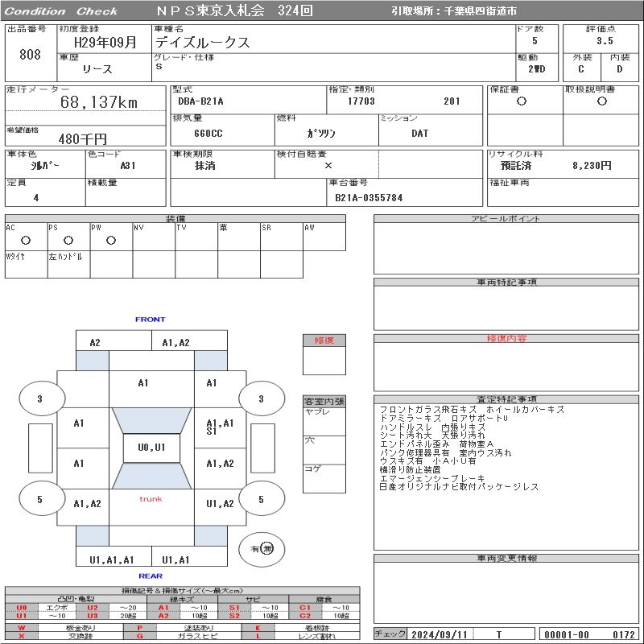Click the 有無 spare tire indicator circle
Viewport: 644px width, 644px height.
tap(262, 549)
